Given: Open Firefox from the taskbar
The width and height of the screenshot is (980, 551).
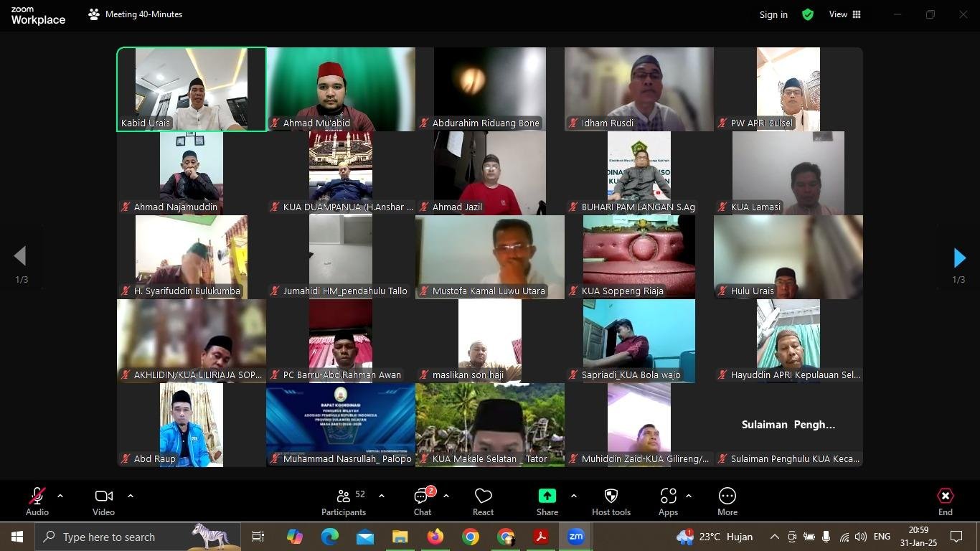Looking at the screenshot, I should (435, 537).
